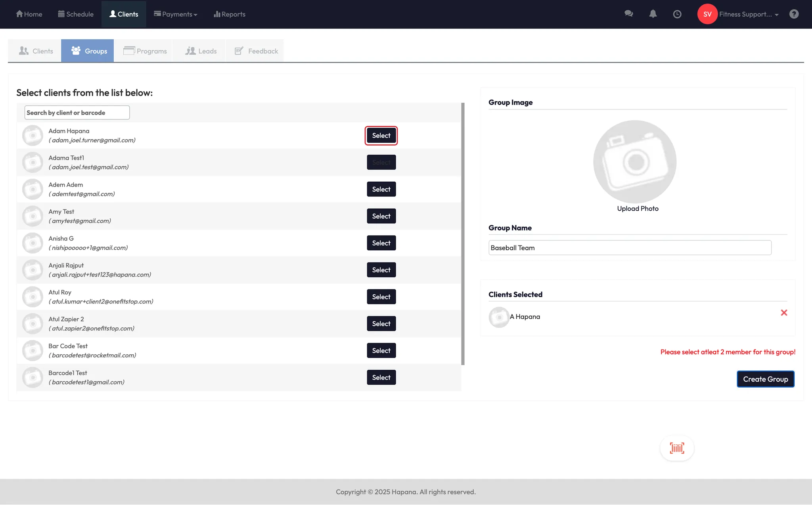Click the Upload Photo link
The image size is (812, 505).
coord(638,209)
